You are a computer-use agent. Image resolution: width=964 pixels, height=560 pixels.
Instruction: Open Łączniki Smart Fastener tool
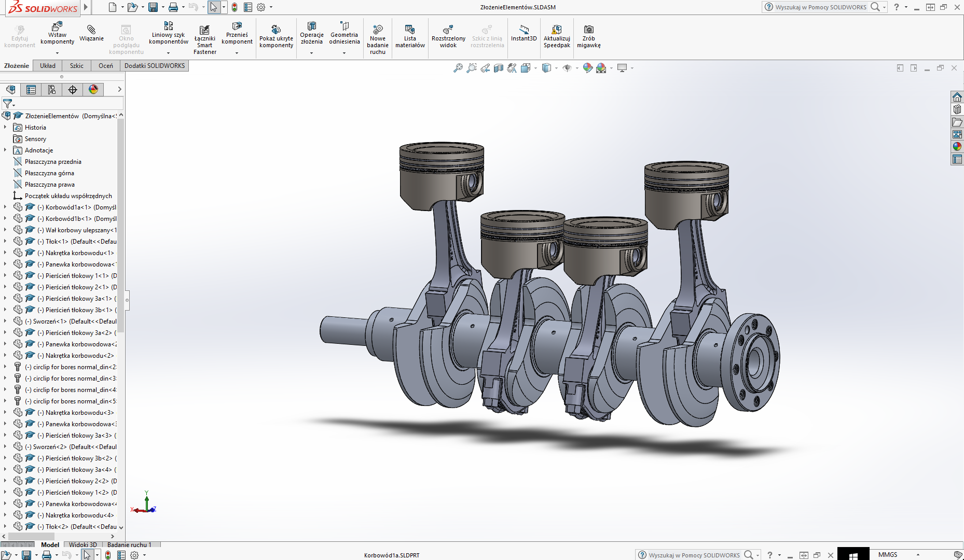click(x=205, y=39)
